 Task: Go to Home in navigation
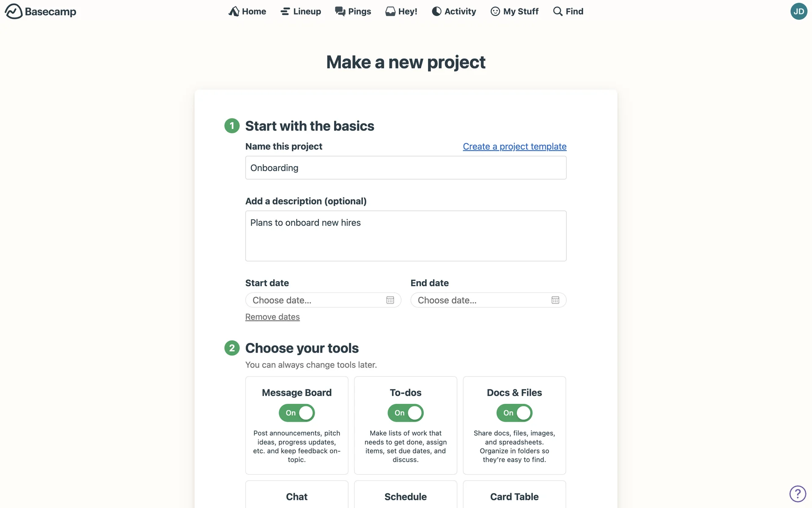(x=247, y=11)
